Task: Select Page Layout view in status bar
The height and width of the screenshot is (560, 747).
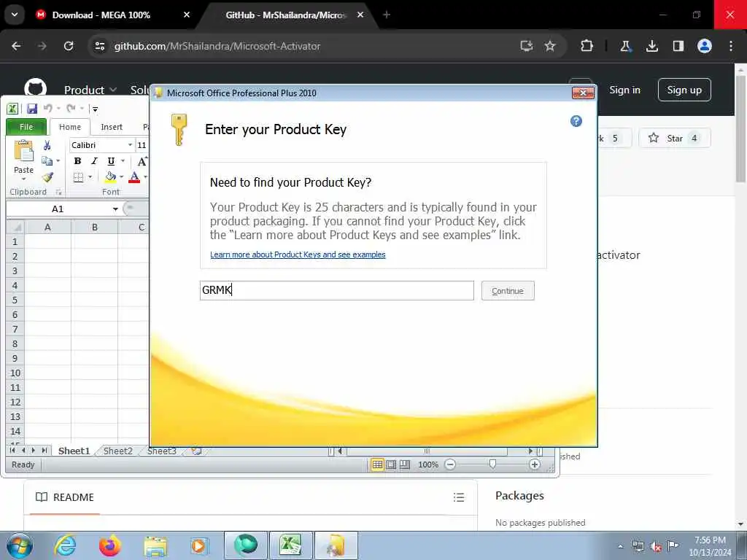Action: click(x=391, y=464)
